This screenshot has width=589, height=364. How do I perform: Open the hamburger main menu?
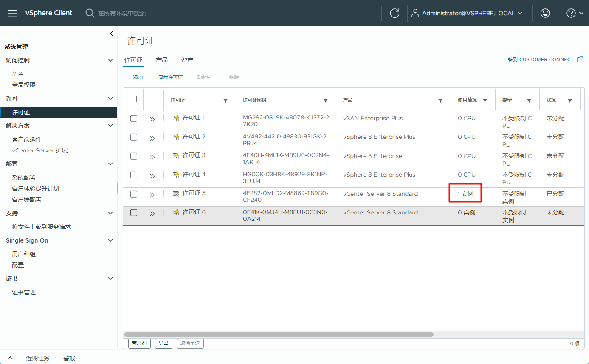point(13,13)
